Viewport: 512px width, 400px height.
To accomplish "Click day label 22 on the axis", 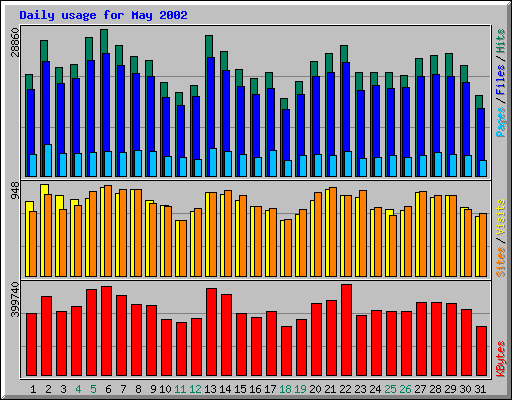I will coord(345,389).
